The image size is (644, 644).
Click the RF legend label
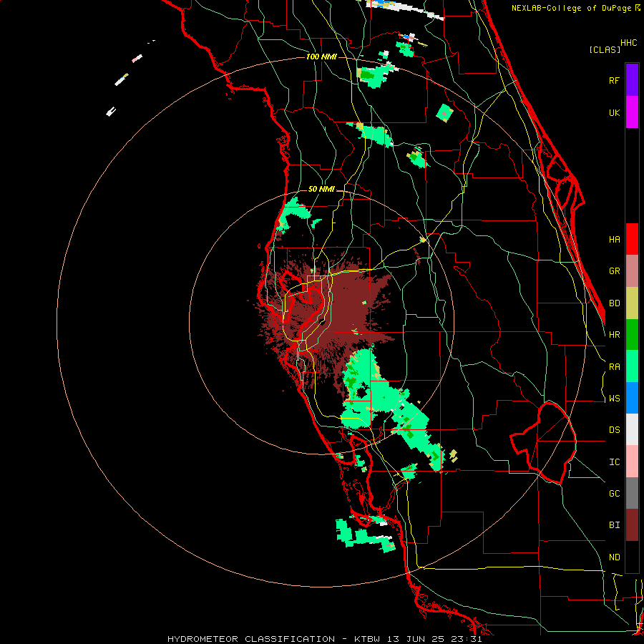coord(614,80)
